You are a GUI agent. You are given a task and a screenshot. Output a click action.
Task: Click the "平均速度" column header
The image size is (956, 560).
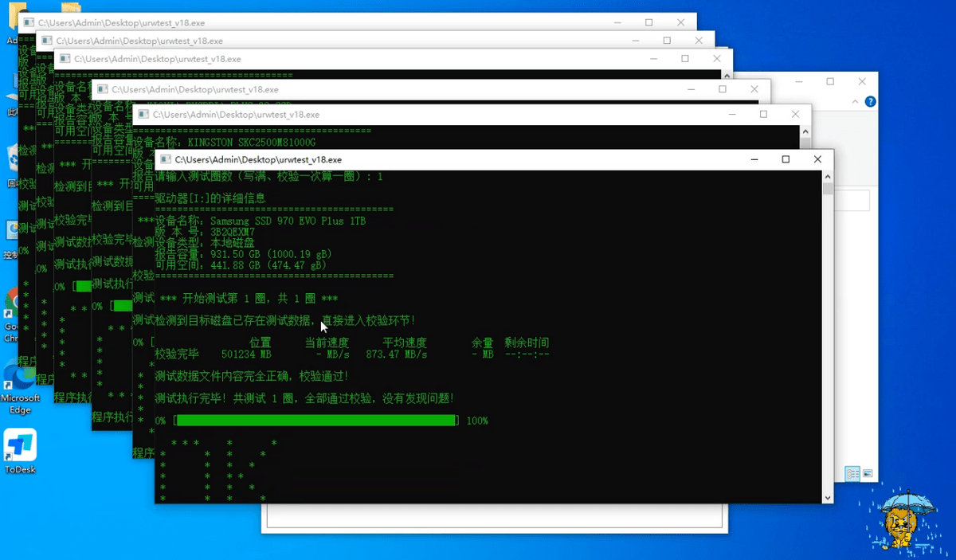pyautogui.click(x=405, y=343)
